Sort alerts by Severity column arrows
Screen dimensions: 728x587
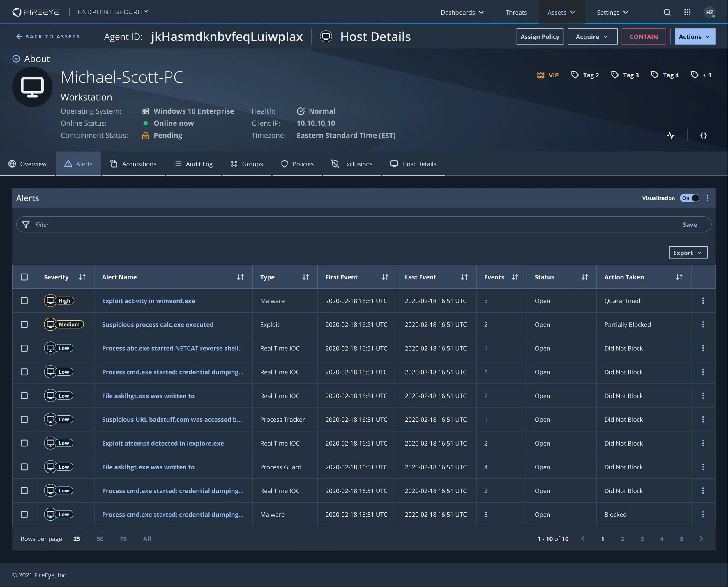pos(82,277)
